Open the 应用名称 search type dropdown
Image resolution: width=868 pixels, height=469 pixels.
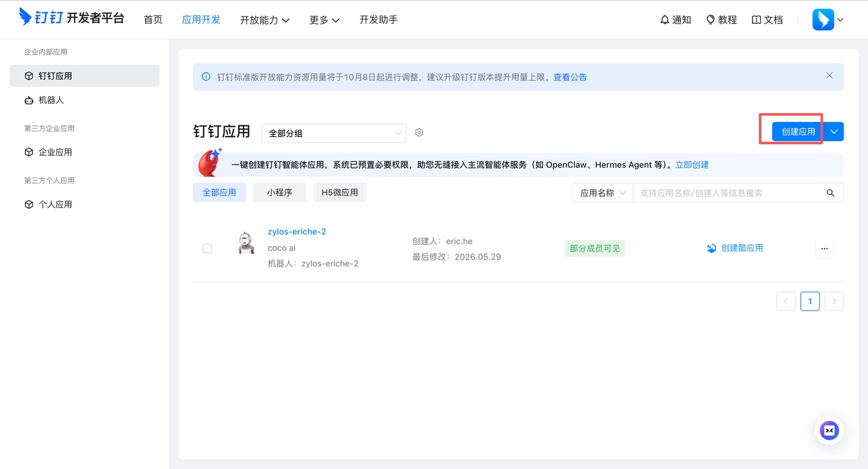pos(602,192)
